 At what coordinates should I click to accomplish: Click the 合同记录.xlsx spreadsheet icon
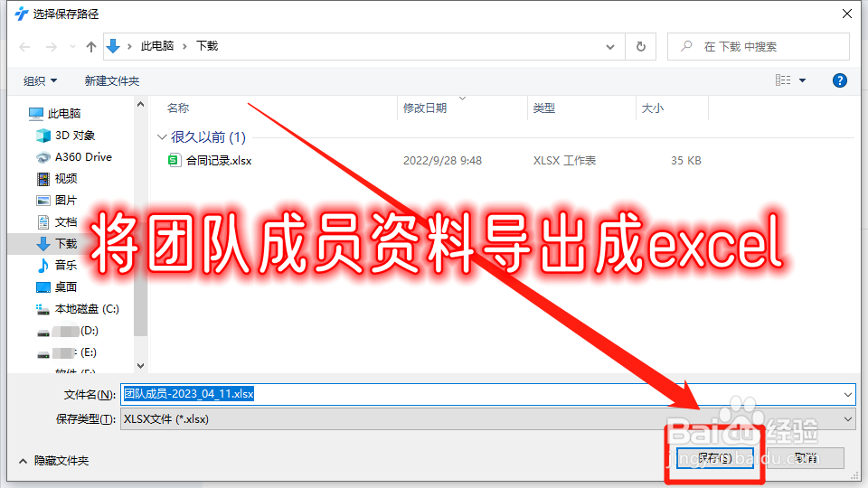175,161
